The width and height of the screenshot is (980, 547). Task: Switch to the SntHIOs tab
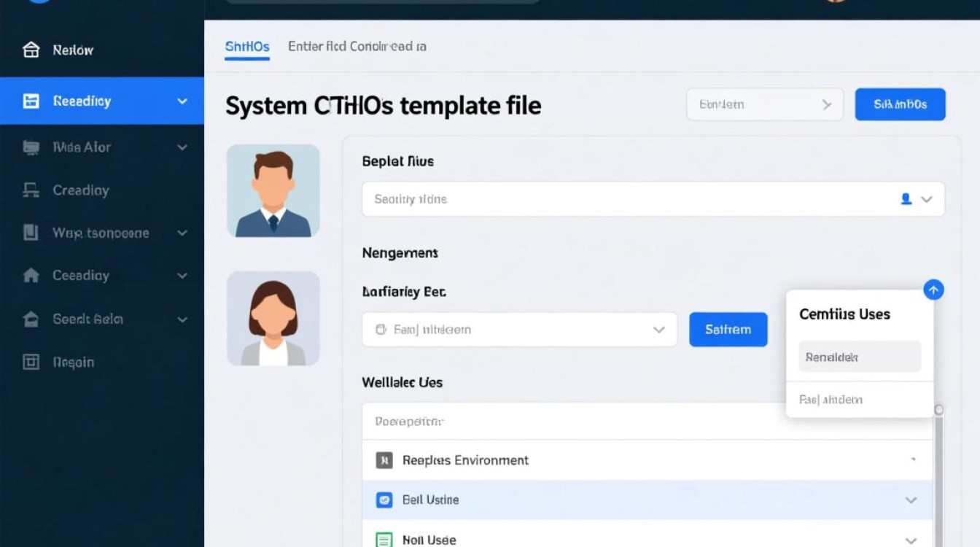pyautogui.click(x=247, y=47)
